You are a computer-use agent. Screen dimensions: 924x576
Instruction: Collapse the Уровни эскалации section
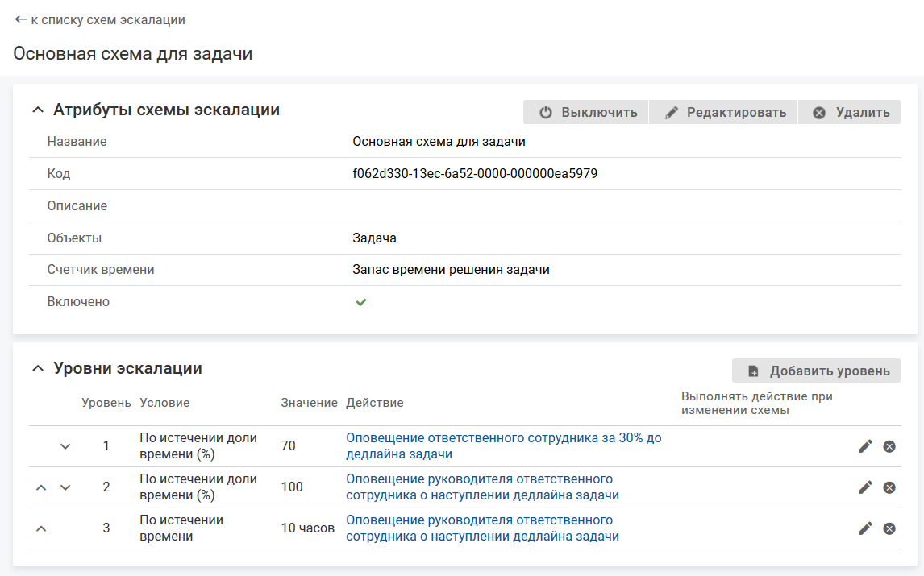pos(37,368)
